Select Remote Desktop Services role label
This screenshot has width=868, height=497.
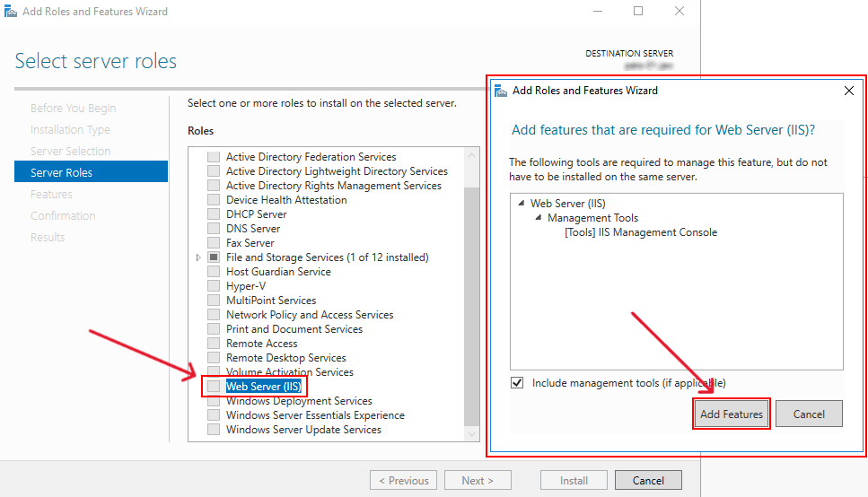tap(286, 358)
